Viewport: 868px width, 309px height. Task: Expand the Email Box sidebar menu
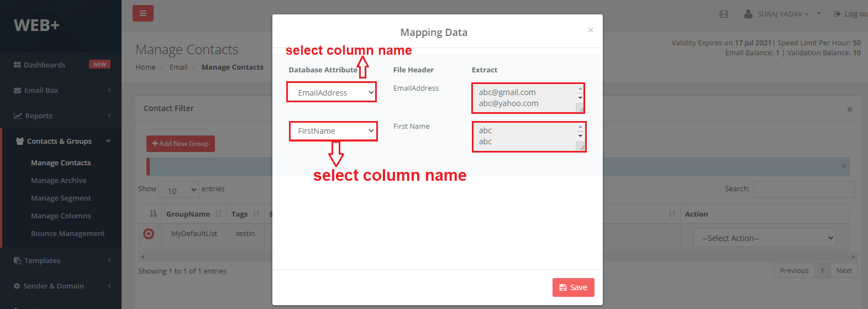41,90
